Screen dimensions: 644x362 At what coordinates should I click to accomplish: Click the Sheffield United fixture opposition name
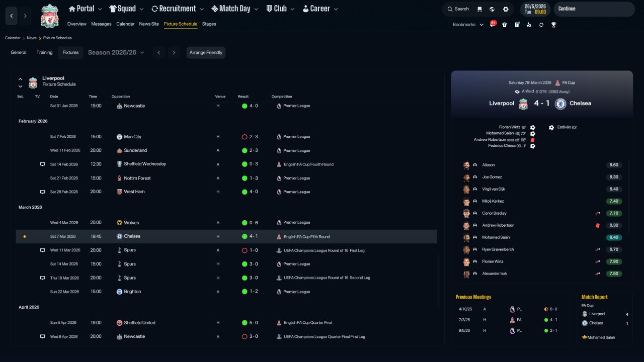140,323
